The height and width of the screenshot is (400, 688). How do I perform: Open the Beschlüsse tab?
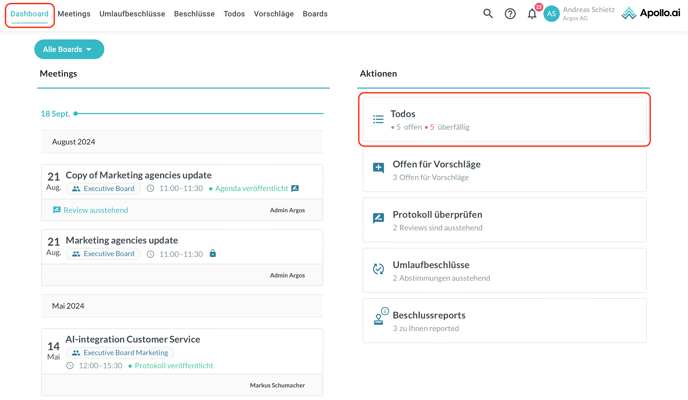pos(194,14)
